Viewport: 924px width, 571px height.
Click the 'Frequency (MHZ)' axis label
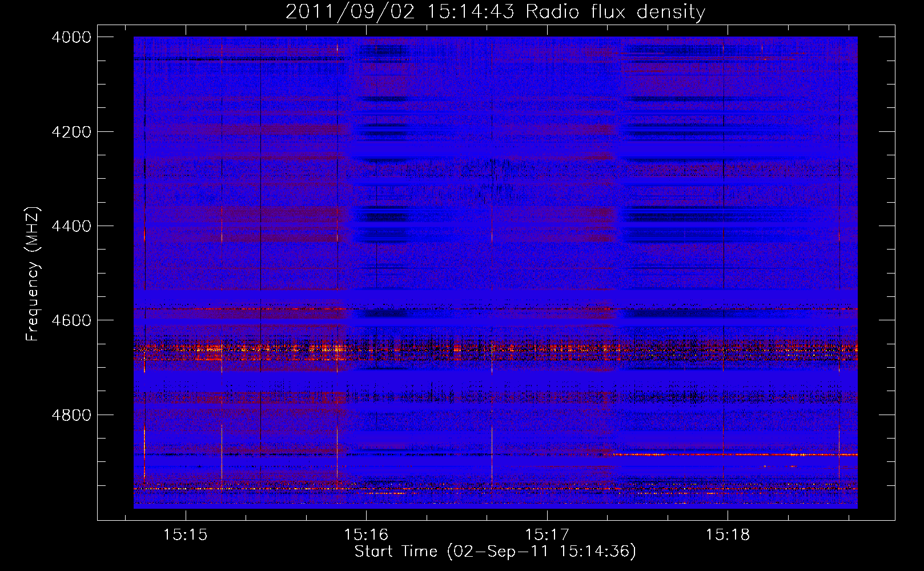pyautogui.click(x=33, y=274)
